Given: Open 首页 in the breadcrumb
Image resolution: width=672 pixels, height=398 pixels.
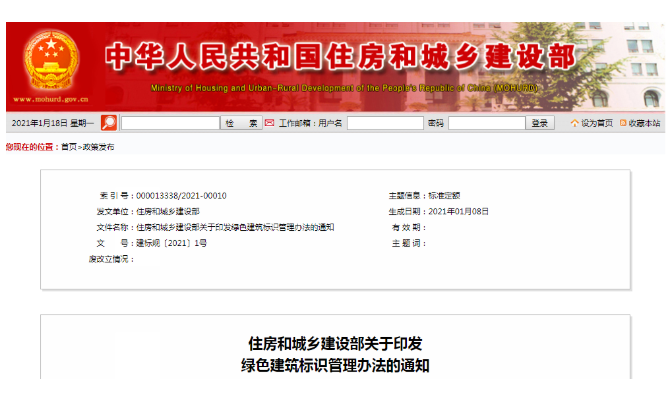Looking at the screenshot, I should (x=69, y=147).
